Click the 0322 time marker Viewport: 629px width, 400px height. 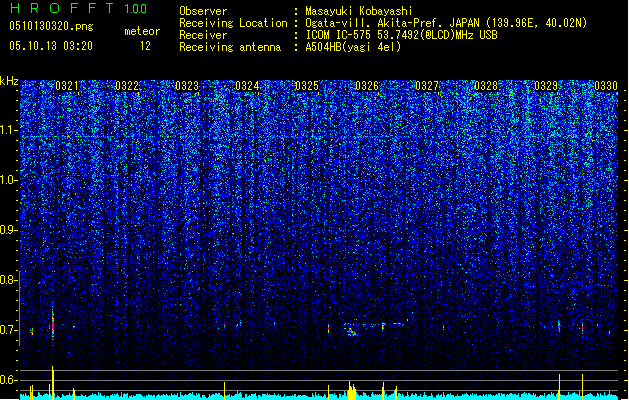pyautogui.click(x=127, y=86)
